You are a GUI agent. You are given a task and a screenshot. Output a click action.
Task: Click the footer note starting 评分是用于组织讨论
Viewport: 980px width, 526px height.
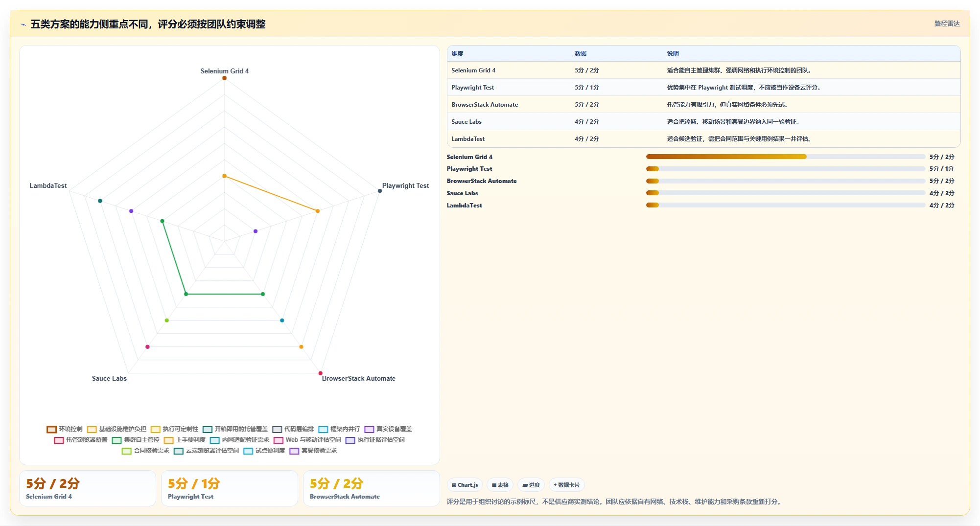[x=614, y=502]
